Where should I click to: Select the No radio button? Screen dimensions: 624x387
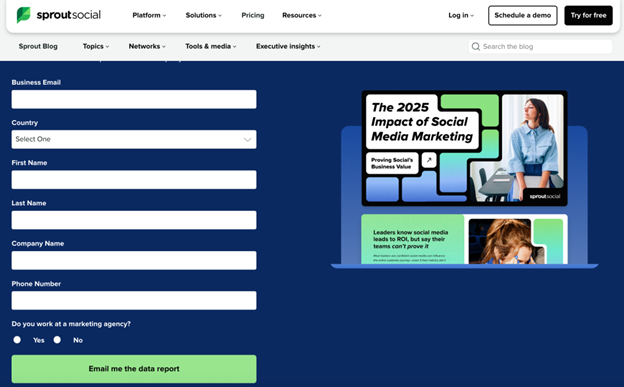tap(57, 340)
